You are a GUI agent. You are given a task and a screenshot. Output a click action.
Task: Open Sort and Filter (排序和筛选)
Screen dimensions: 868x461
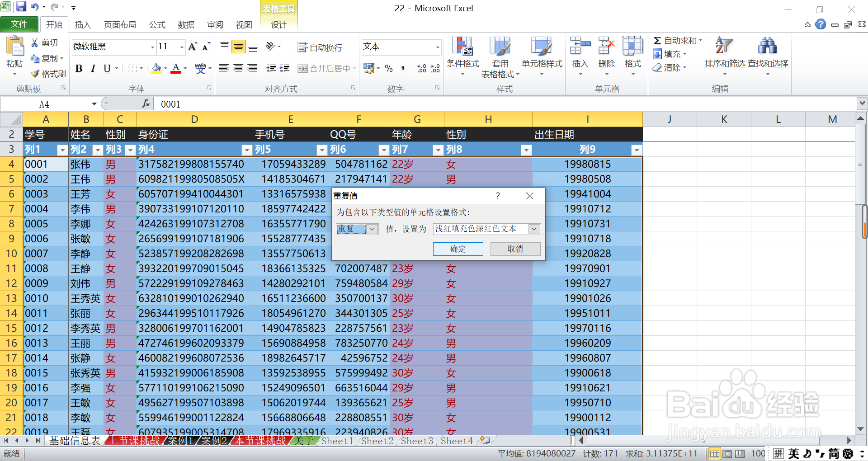(725, 56)
